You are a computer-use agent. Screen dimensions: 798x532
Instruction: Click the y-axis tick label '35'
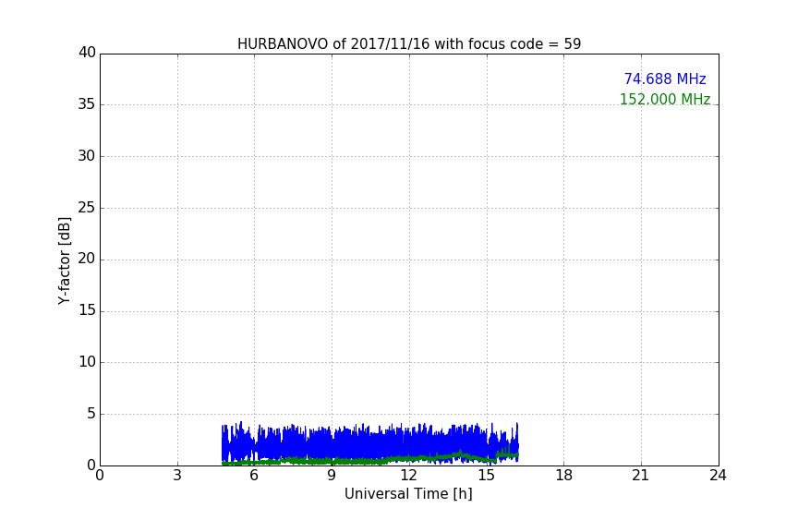87,104
